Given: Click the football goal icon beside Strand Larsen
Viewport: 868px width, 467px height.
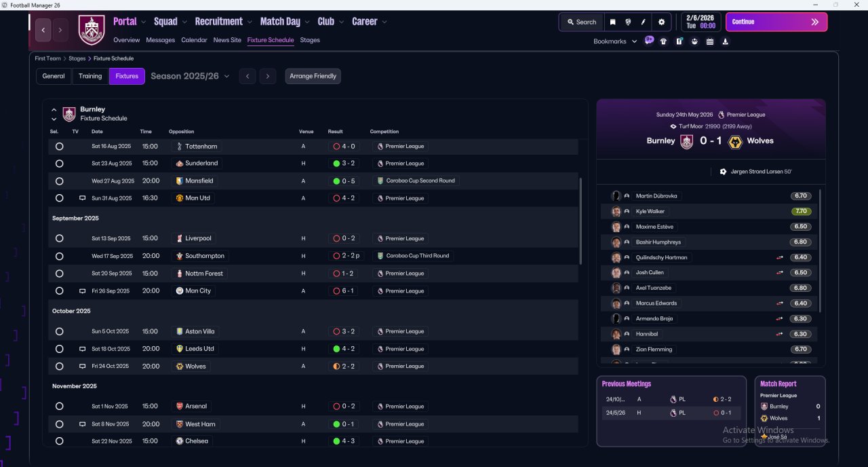Looking at the screenshot, I should (x=723, y=172).
